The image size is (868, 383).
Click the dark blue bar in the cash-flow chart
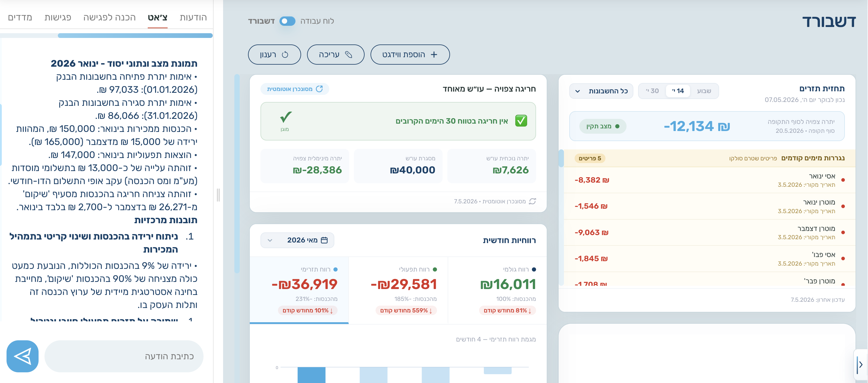click(x=311, y=375)
